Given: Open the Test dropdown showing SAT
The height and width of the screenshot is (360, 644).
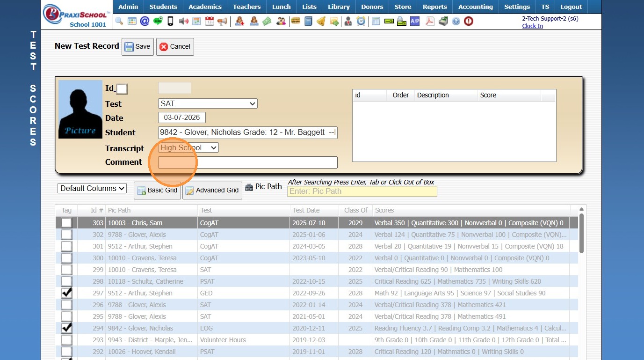Looking at the screenshot, I should pos(208,104).
